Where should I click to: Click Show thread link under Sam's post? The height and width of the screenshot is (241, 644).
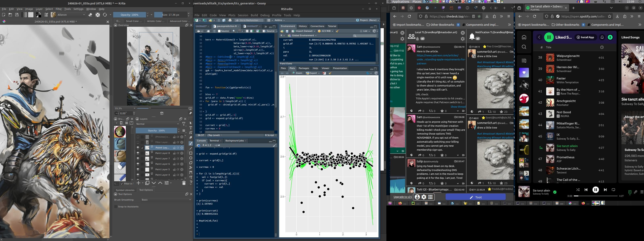pos(458,107)
